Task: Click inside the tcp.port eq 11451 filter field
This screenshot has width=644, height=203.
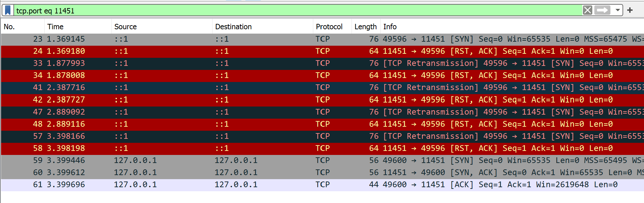Action: (x=297, y=10)
